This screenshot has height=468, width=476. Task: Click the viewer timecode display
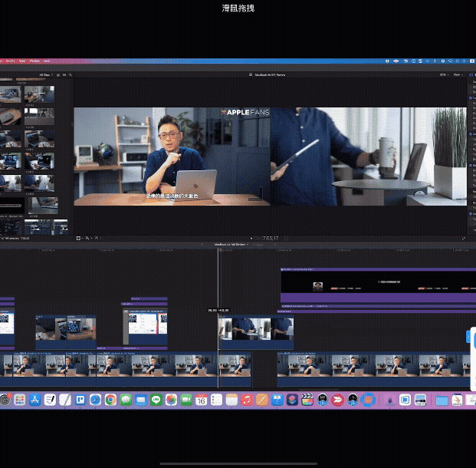coord(270,238)
